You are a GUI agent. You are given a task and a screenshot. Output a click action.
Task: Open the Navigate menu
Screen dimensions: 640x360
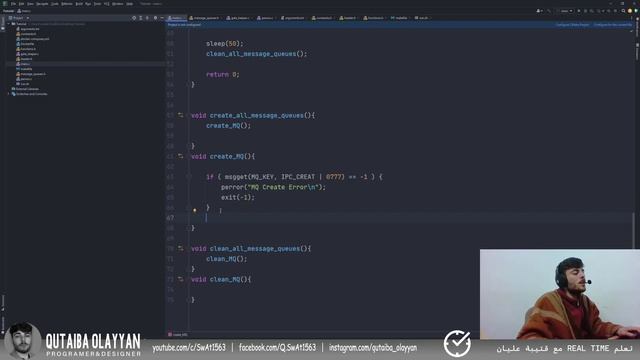pyautogui.click(x=42, y=4)
